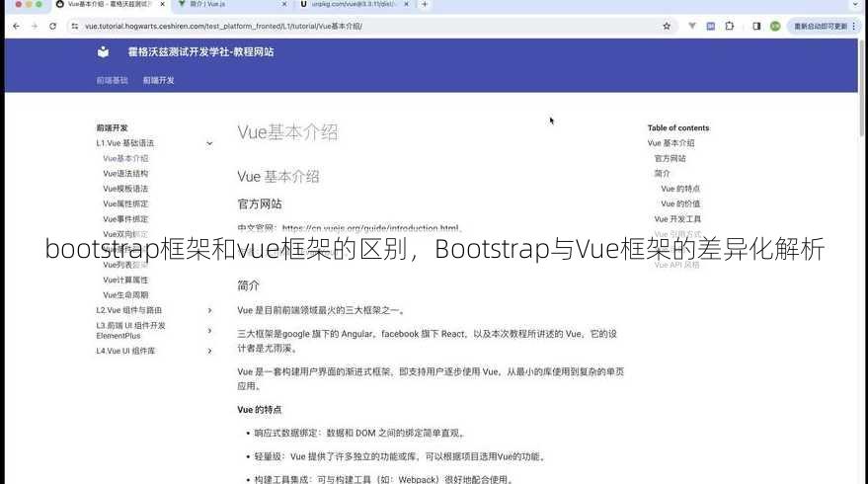868x484 pixels.
Task: Jump to Vue API 风格 in table of contents
Action: (x=676, y=266)
